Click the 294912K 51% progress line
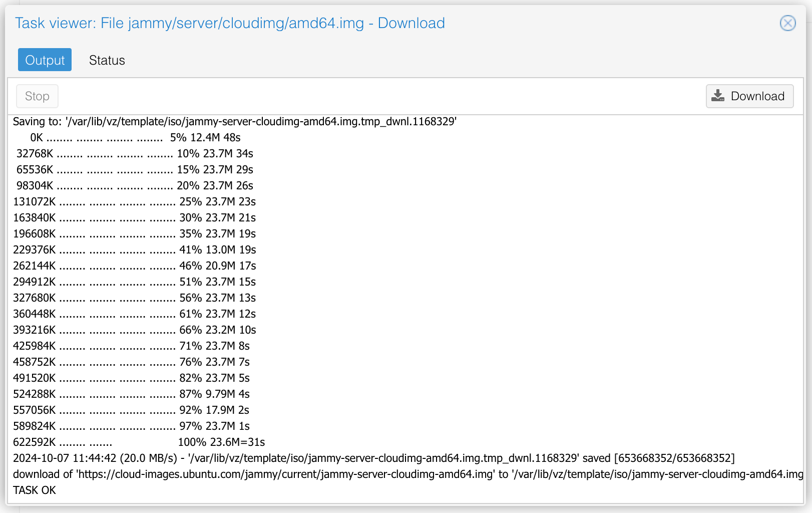 click(134, 282)
